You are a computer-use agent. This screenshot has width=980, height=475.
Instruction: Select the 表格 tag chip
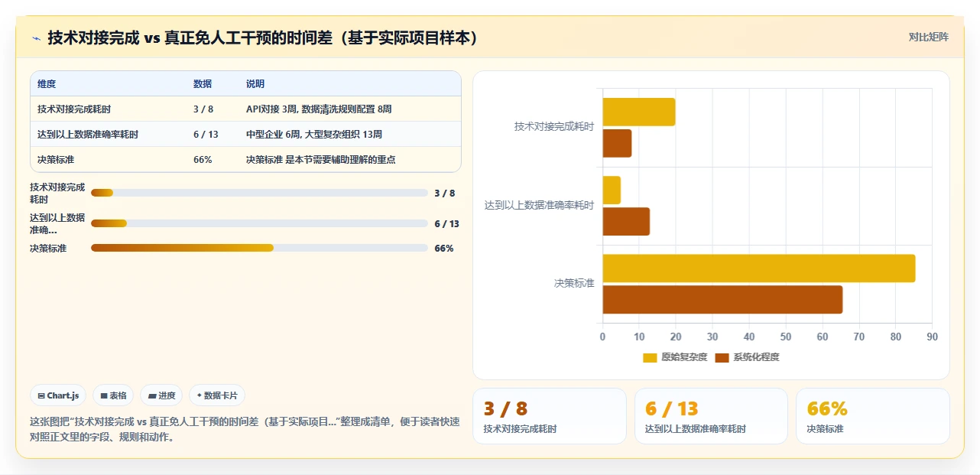[113, 395]
